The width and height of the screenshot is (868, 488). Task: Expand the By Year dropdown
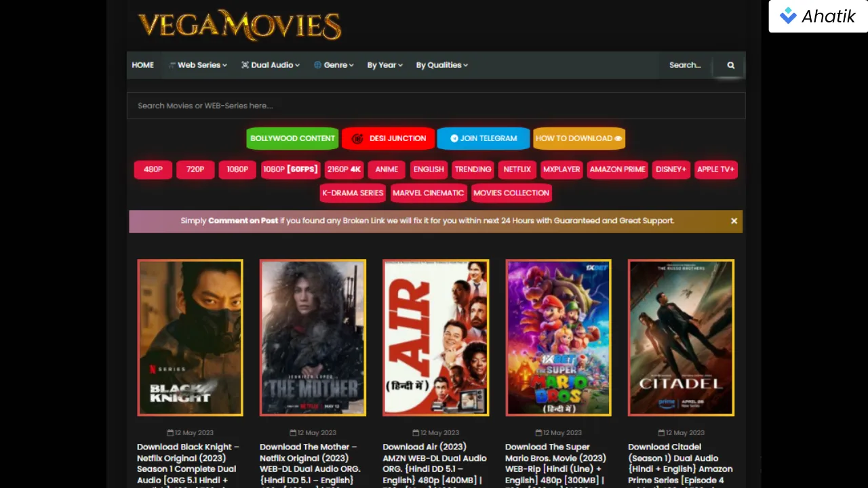pos(385,65)
